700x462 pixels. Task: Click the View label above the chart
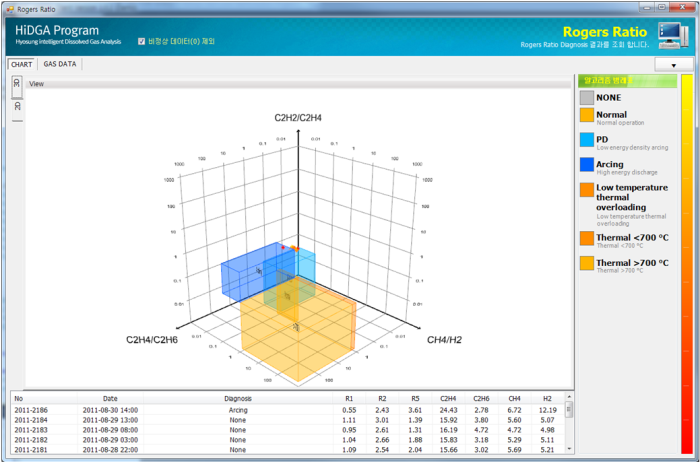(x=37, y=83)
